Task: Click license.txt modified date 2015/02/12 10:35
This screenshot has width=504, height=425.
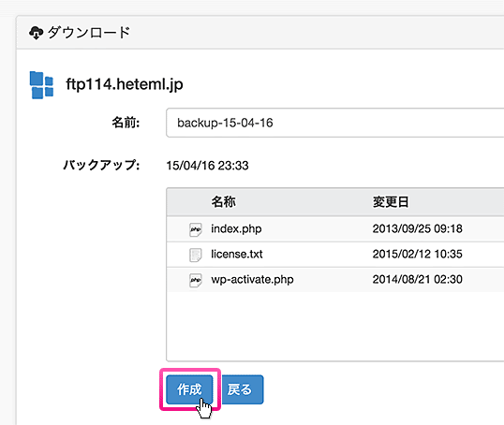Action: tap(417, 254)
